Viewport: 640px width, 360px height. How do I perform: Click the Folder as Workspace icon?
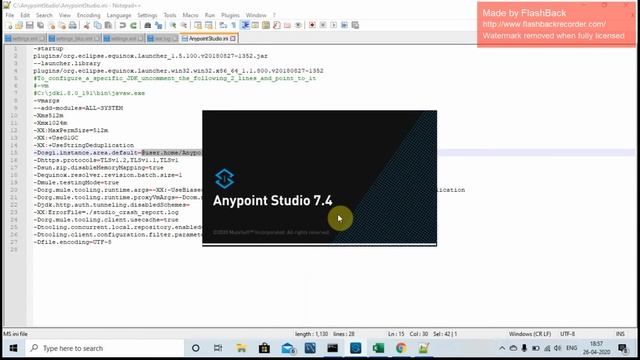(x=287, y=25)
